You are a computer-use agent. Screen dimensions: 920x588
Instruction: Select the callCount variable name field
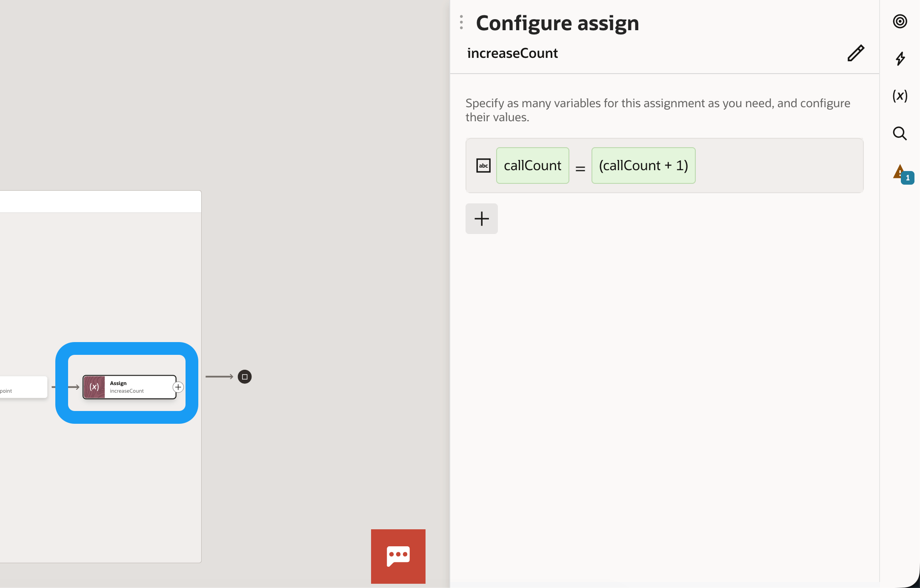tap(532, 166)
